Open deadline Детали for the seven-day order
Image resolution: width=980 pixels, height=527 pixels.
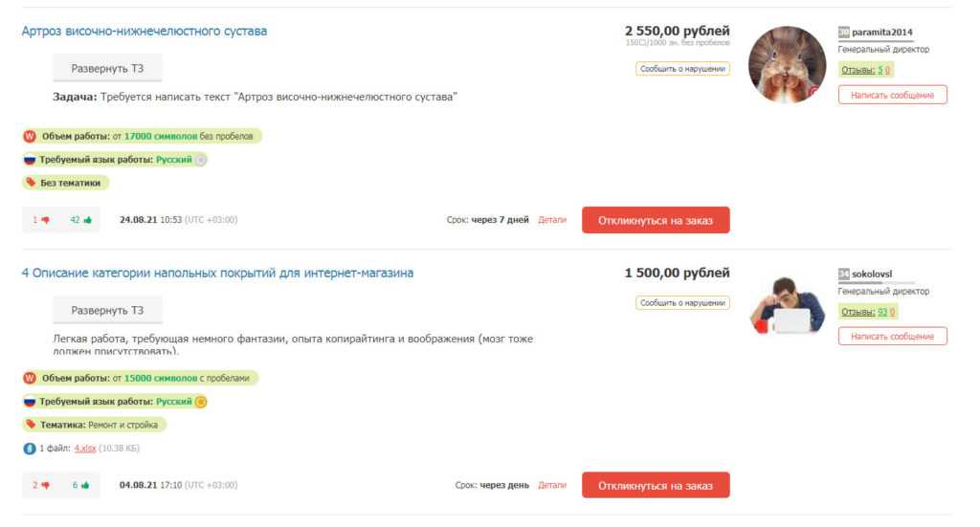pos(552,220)
